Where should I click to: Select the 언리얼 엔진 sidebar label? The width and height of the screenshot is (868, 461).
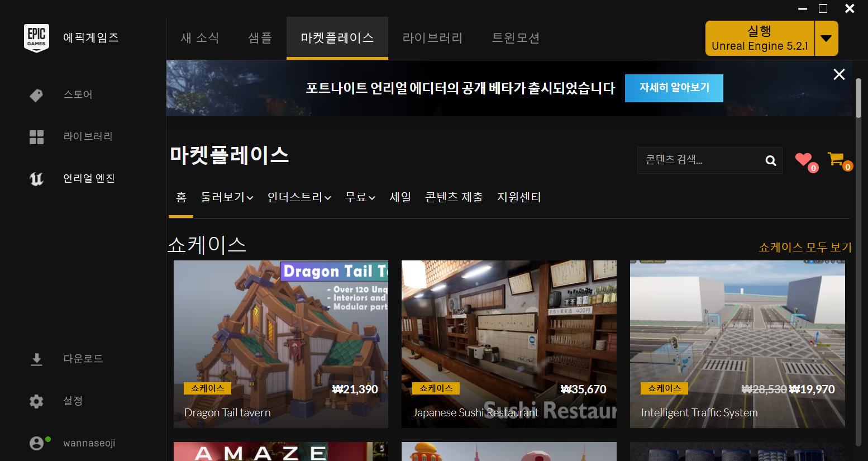click(89, 179)
